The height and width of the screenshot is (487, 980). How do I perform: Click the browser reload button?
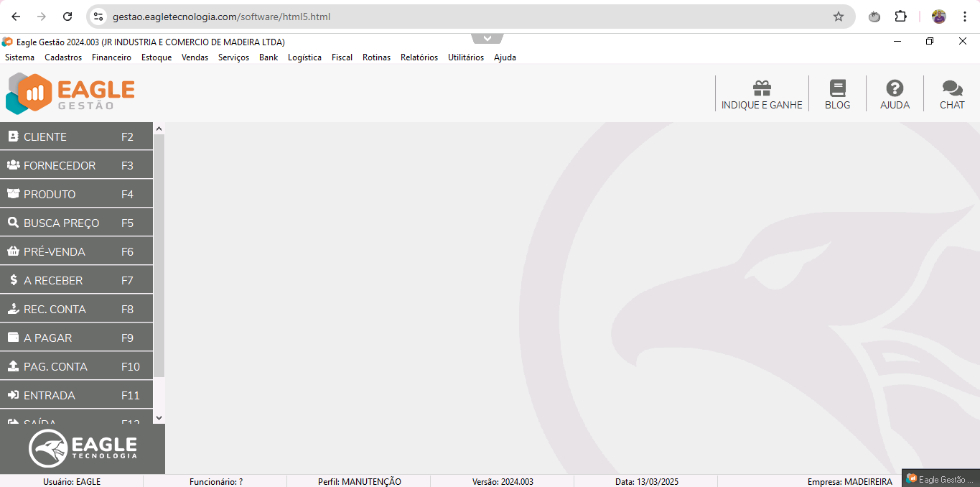coord(67,17)
